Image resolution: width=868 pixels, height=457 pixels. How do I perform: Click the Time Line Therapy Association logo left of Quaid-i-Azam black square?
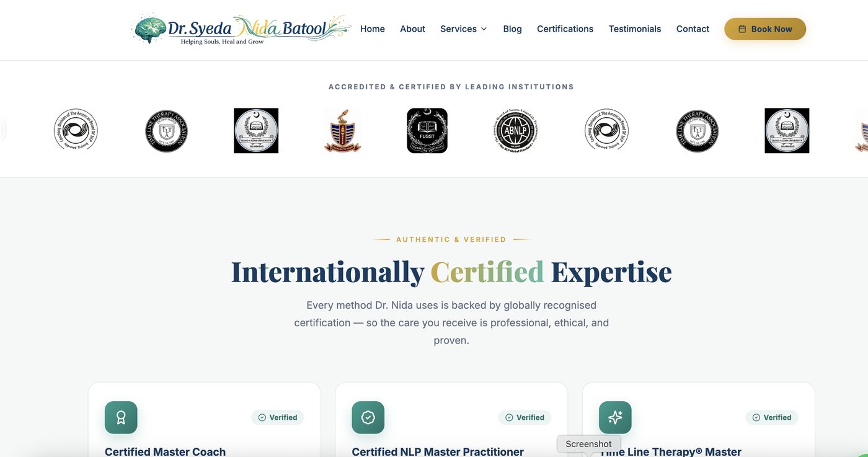click(166, 131)
